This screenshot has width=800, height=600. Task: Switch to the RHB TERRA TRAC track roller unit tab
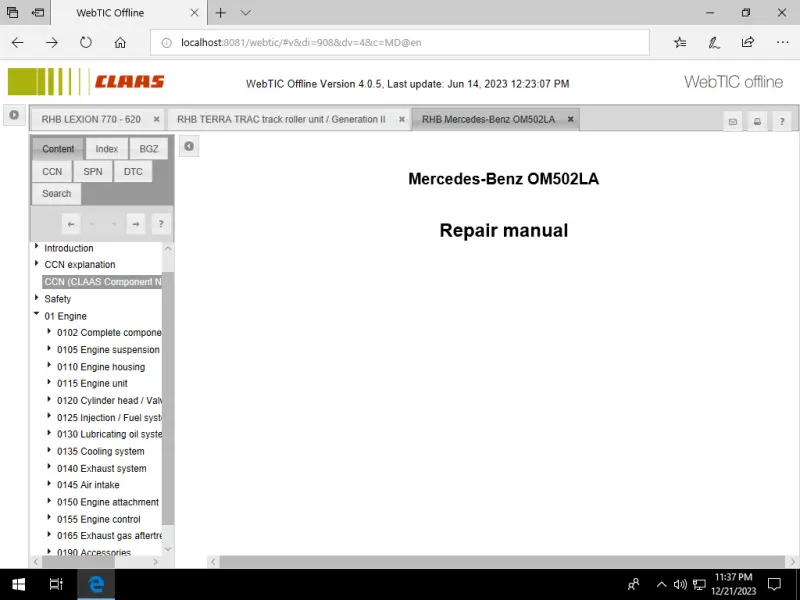click(280, 119)
